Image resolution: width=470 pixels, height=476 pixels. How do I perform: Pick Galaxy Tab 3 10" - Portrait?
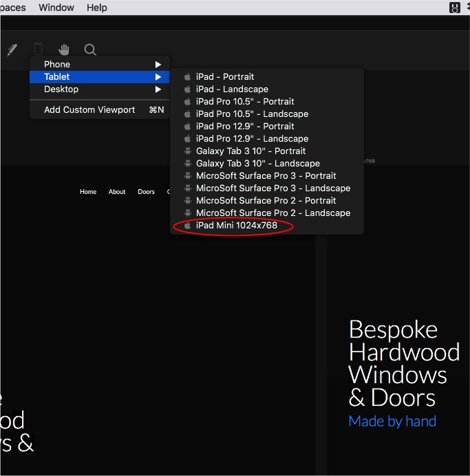250,151
